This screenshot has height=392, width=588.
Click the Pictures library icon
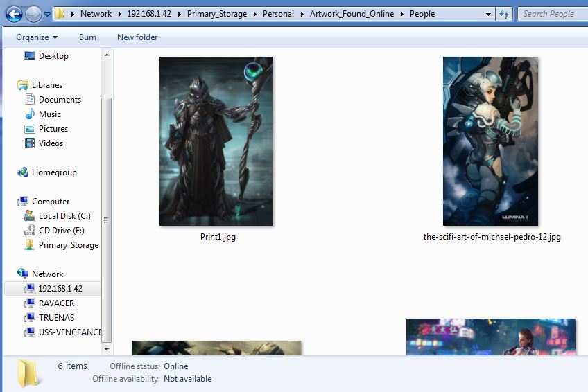pyautogui.click(x=30, y=130)
